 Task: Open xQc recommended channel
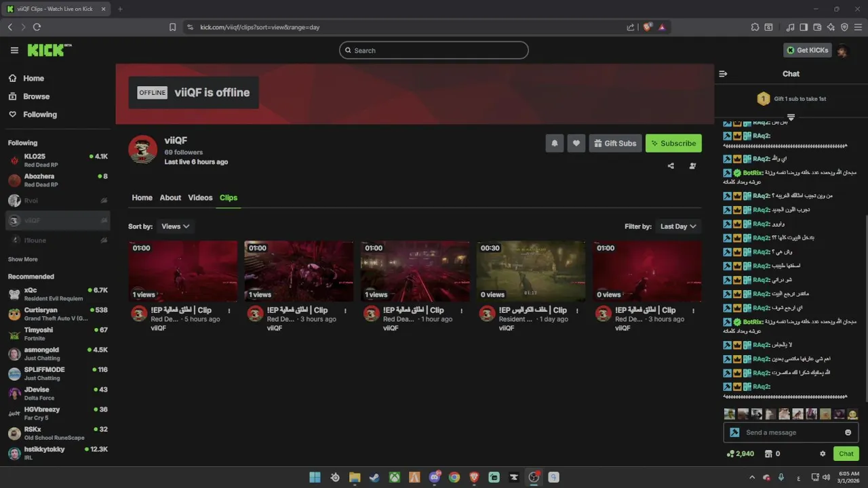58,294
